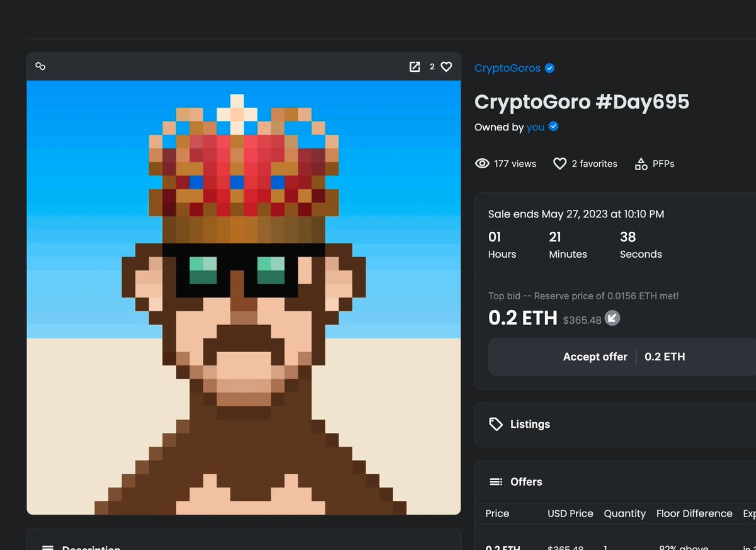Click the sale end date text
This screenshot has height=550, width=756.
point(576,214)
